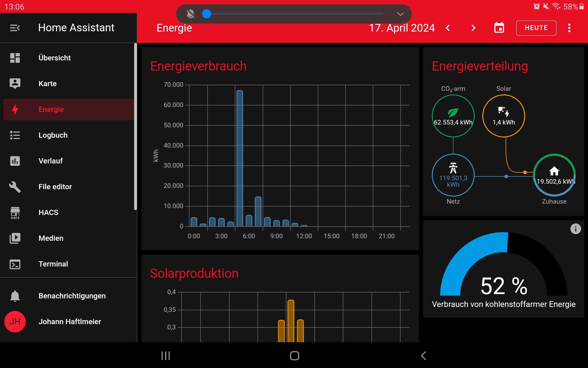The image size is (588, 368).
Task: Open Johann Haftlmeier user profile
Action: (70, 322)
